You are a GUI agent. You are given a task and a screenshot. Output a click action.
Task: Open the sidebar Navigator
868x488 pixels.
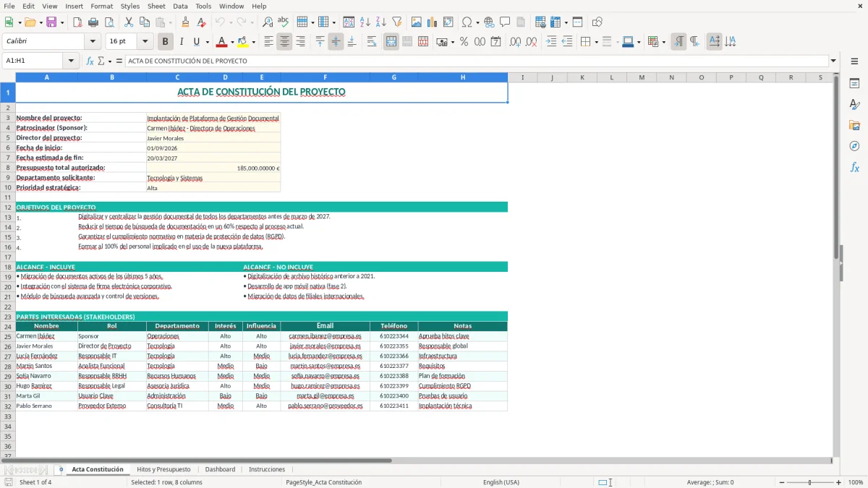(x=854, y=146)
